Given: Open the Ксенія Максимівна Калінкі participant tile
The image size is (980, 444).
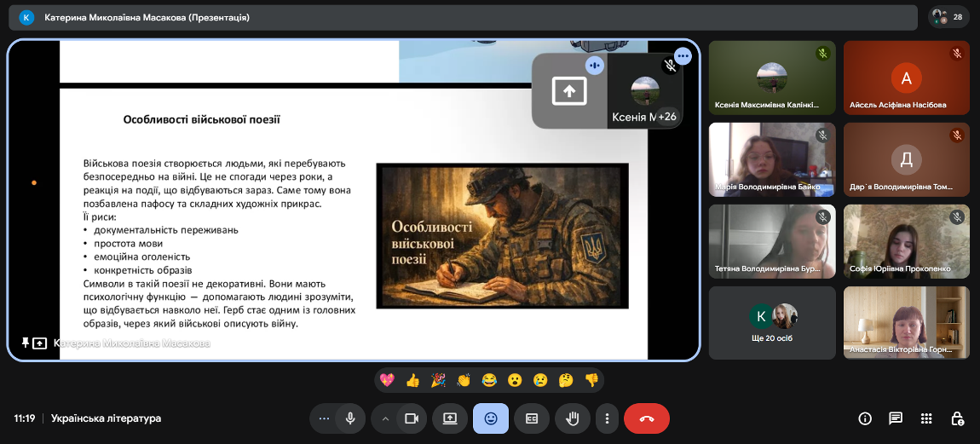Looking at the screenshot, I should [x=772, y=78].
